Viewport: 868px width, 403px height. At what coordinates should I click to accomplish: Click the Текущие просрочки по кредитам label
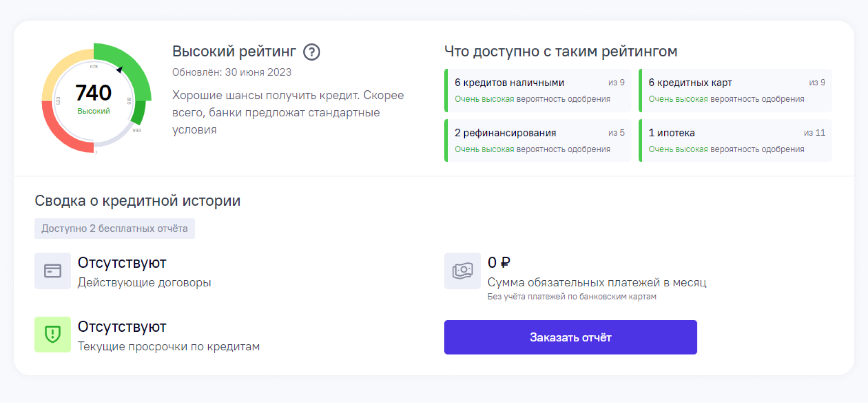(168, 346)
